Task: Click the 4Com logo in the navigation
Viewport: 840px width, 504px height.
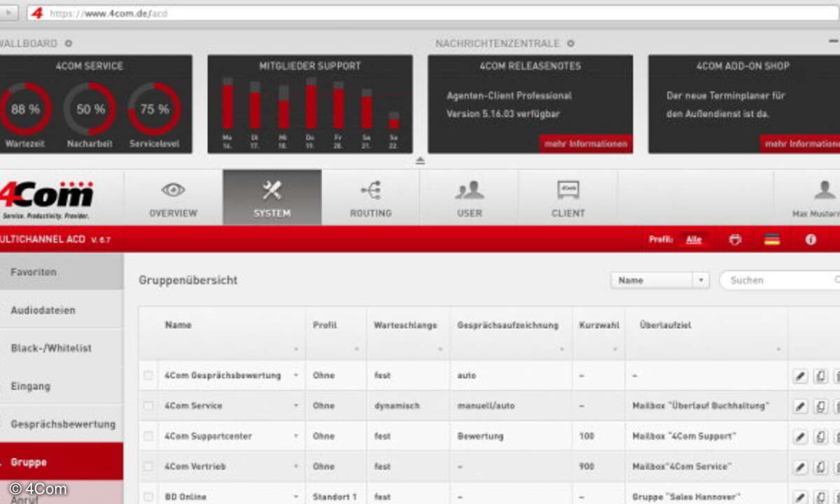Action: [x=46, y=199]
